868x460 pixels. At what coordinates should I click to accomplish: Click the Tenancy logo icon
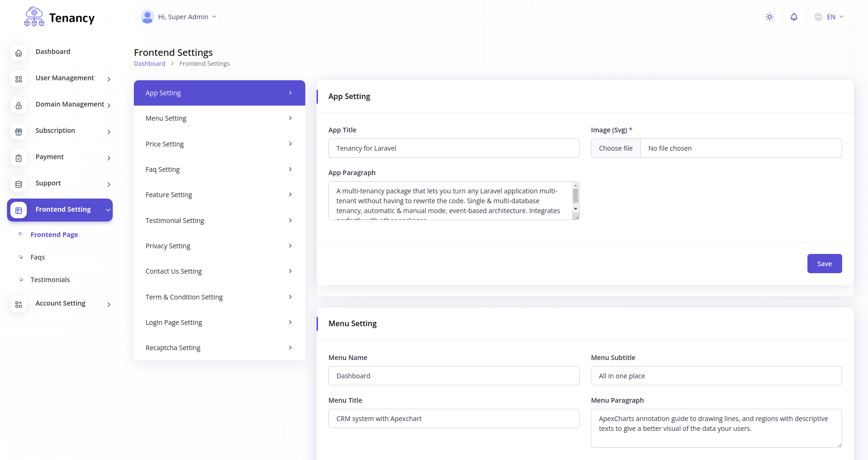coord(34,17)
